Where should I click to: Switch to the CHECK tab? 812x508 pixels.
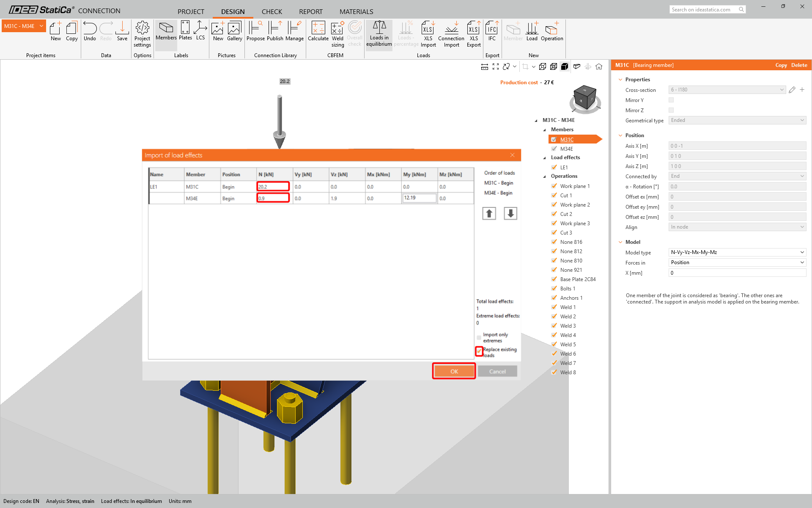[272, 11]
